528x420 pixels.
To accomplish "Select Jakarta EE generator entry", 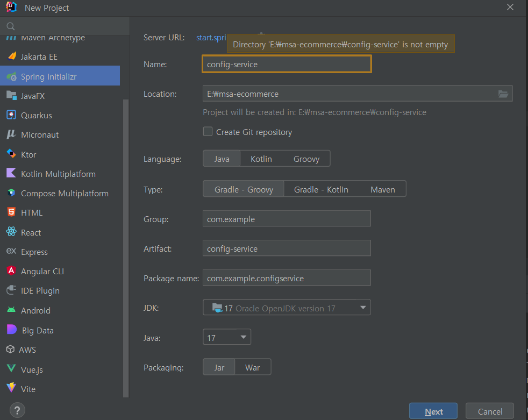I will click(60, 56).
